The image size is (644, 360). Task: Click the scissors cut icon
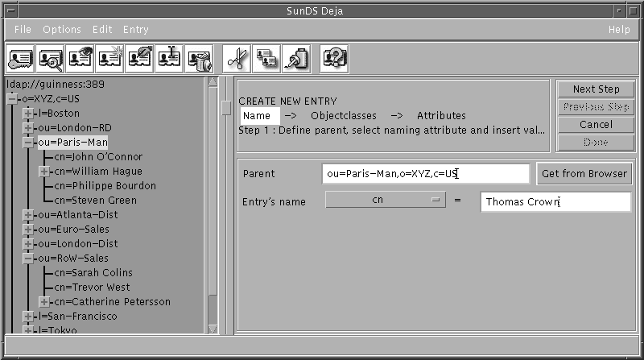click(237, 59)
